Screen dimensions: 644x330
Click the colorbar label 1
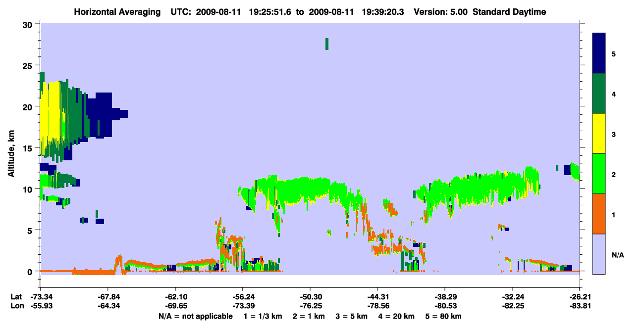click(614, 214)
